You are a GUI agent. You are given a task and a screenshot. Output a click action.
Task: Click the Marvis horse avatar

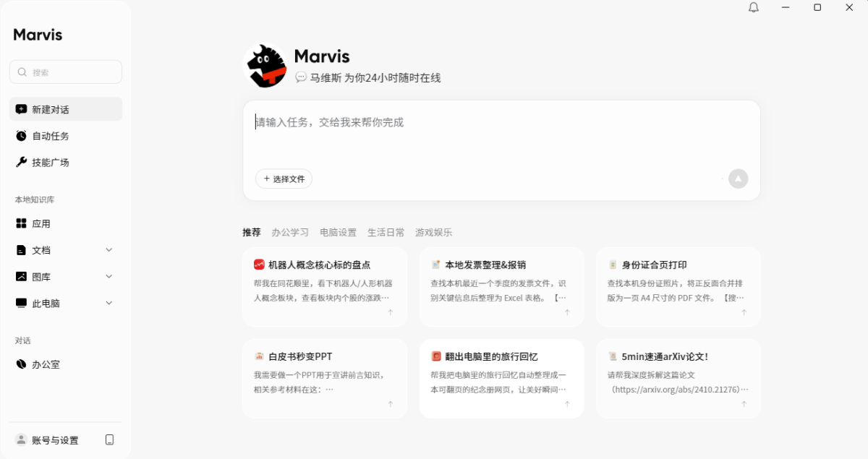click(265, 67)
